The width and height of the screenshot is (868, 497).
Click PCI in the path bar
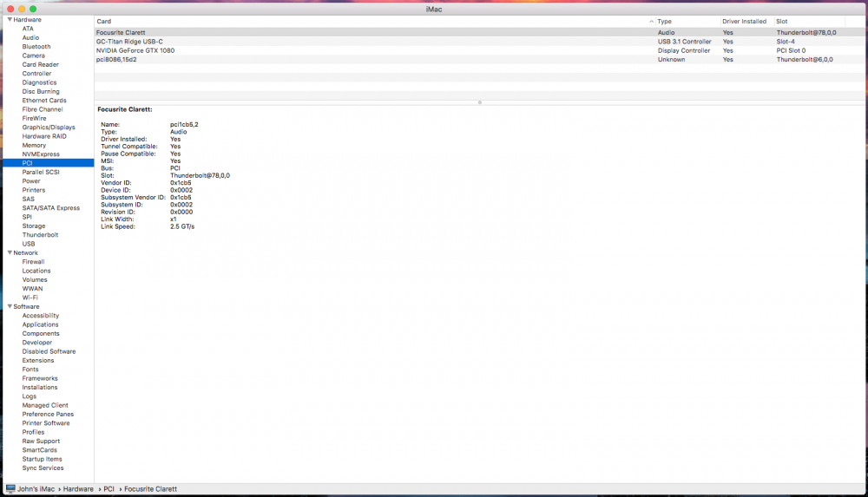click(108, 489)
